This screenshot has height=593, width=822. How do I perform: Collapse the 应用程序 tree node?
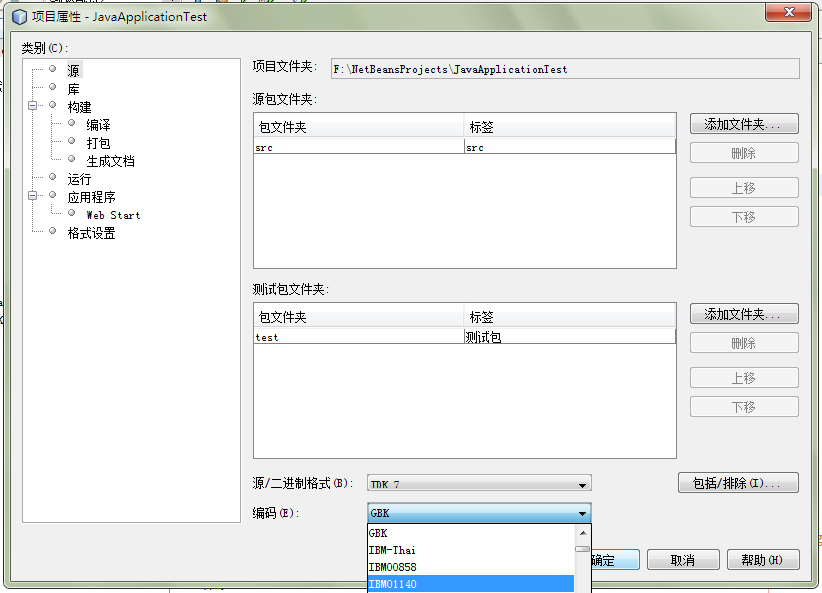coord(33,196)
